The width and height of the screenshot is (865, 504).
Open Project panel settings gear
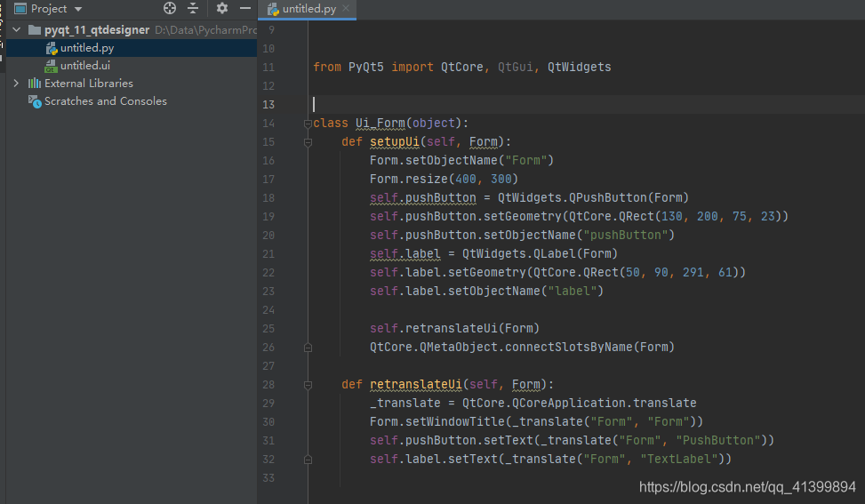pyautogui.click(x=221, y=8)
